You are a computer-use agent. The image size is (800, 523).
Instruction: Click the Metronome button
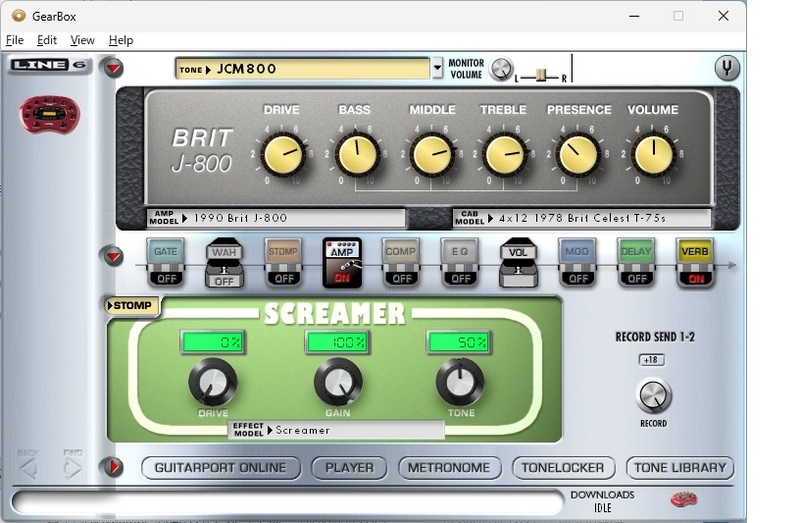(449, 468)
